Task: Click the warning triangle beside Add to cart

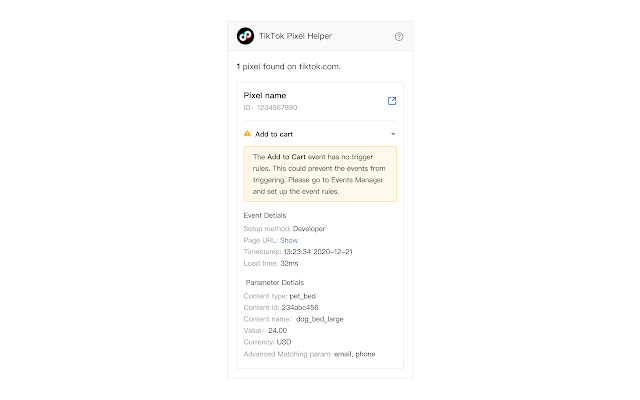Action: click(x=248, y=133)
